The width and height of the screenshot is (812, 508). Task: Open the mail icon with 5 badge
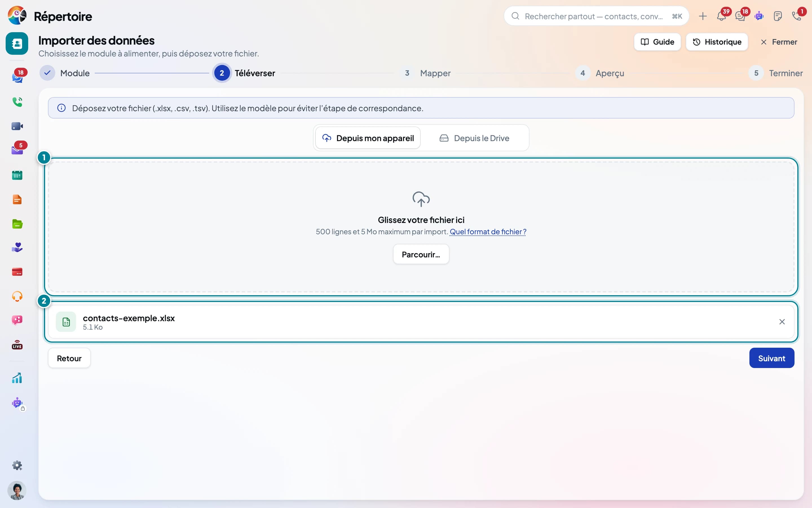(17, 150)
